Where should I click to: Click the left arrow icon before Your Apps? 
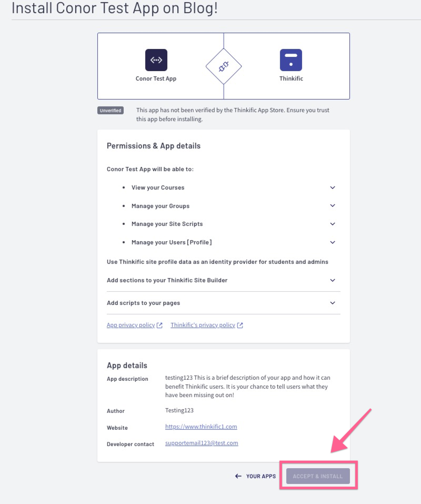click(x=238, y=476)
